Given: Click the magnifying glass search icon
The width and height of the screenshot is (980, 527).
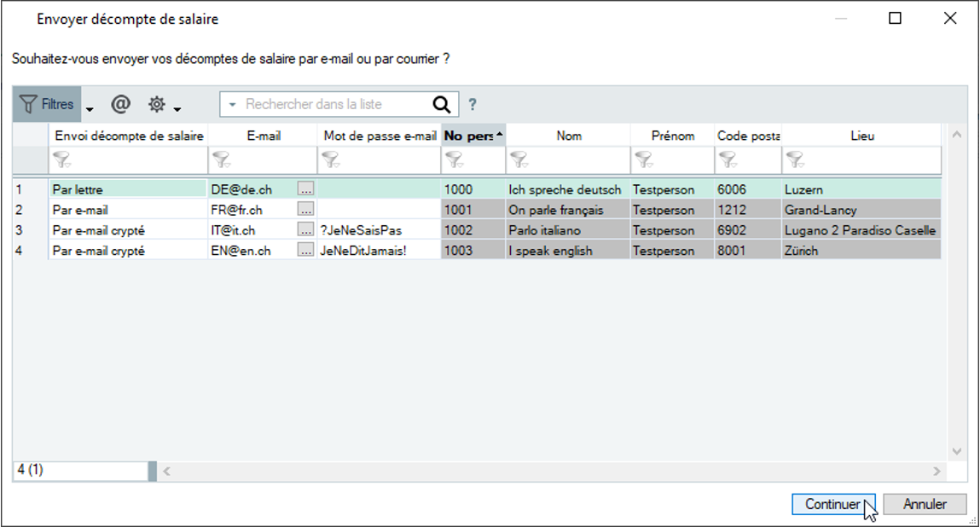Looking at the screenshot, I should 441,104.
